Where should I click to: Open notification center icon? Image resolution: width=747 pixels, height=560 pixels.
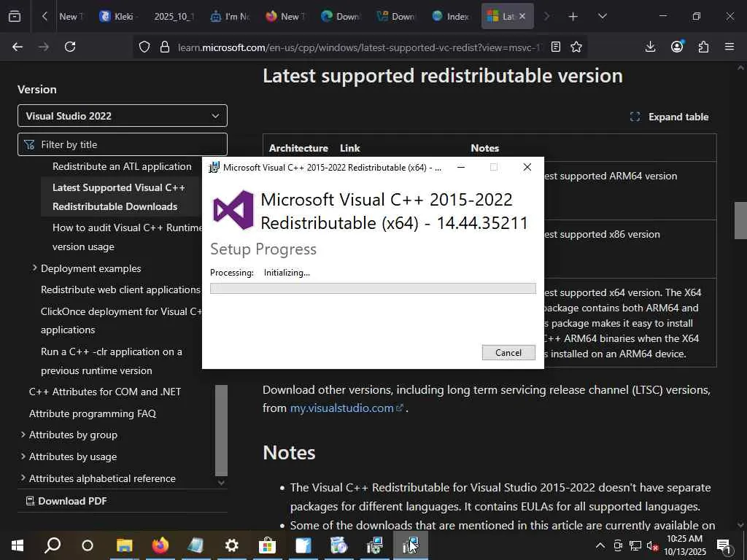point(724,546)
